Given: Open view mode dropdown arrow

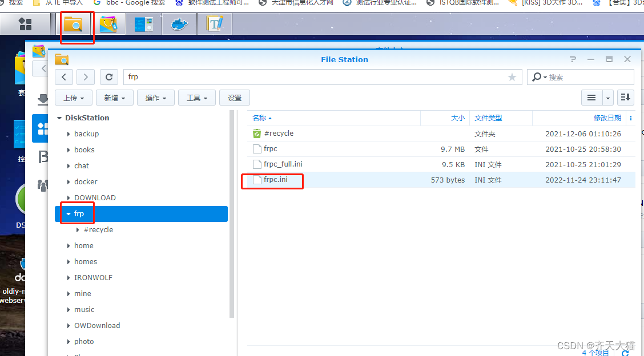Looking at the screenshot, I should pyautogui.click(x=608, y=98).
